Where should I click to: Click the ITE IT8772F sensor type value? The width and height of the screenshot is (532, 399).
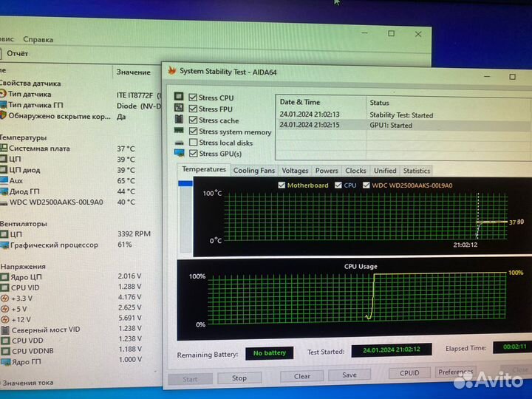pos(137,95)
